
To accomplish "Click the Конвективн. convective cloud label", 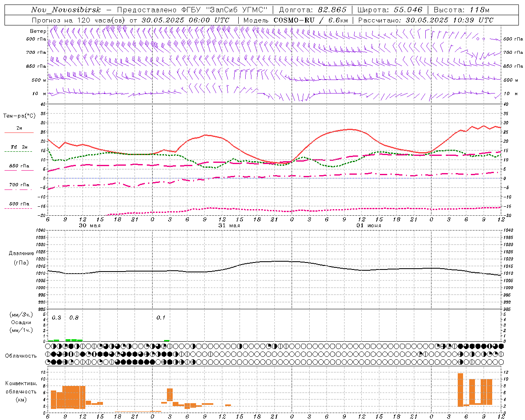I will click(x=21, y=383).
